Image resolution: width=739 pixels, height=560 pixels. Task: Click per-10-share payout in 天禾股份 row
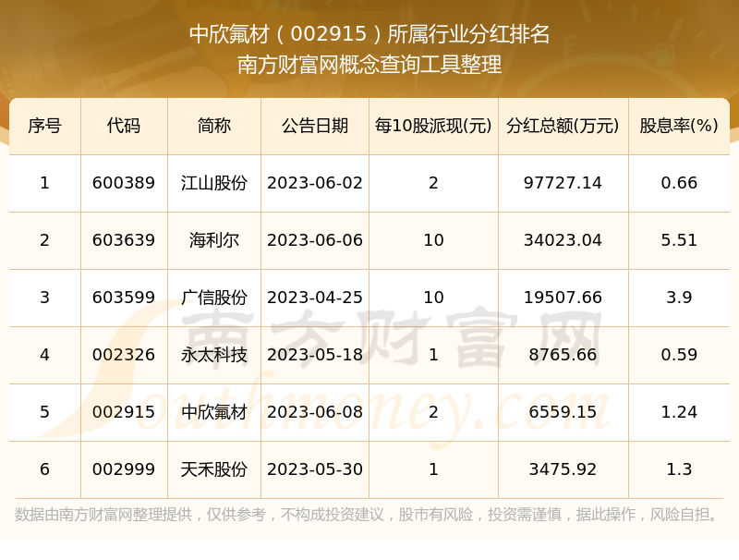[433, 469]
